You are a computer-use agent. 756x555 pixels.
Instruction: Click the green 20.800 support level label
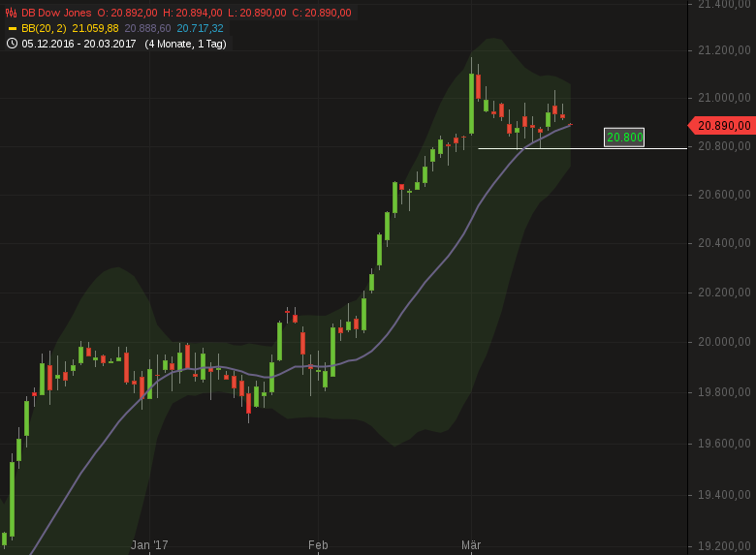[624, 138]
